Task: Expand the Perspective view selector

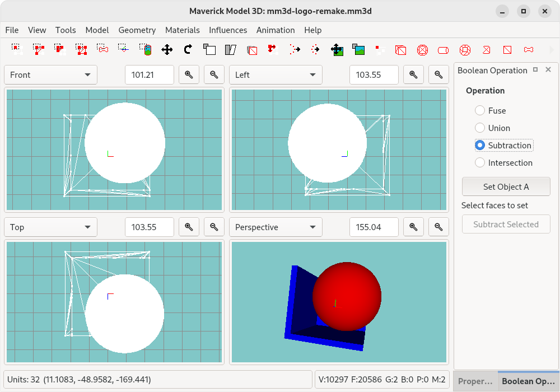Action: pos(276,227)
